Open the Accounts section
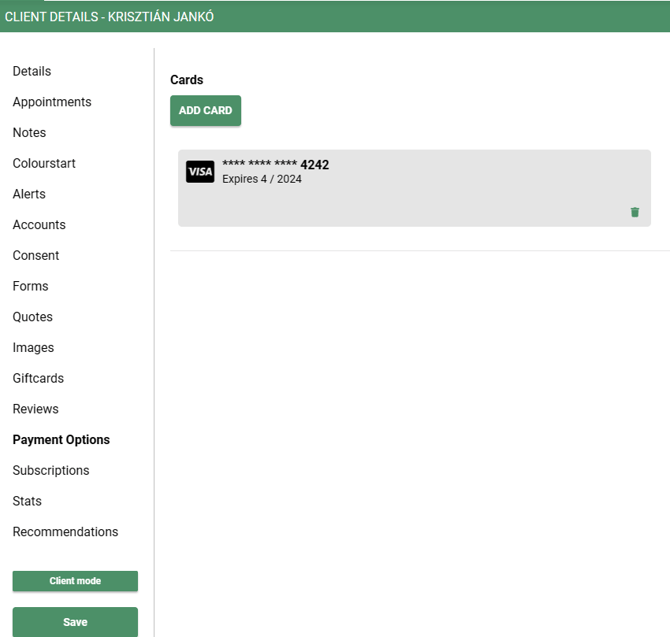 click(39, 225)
